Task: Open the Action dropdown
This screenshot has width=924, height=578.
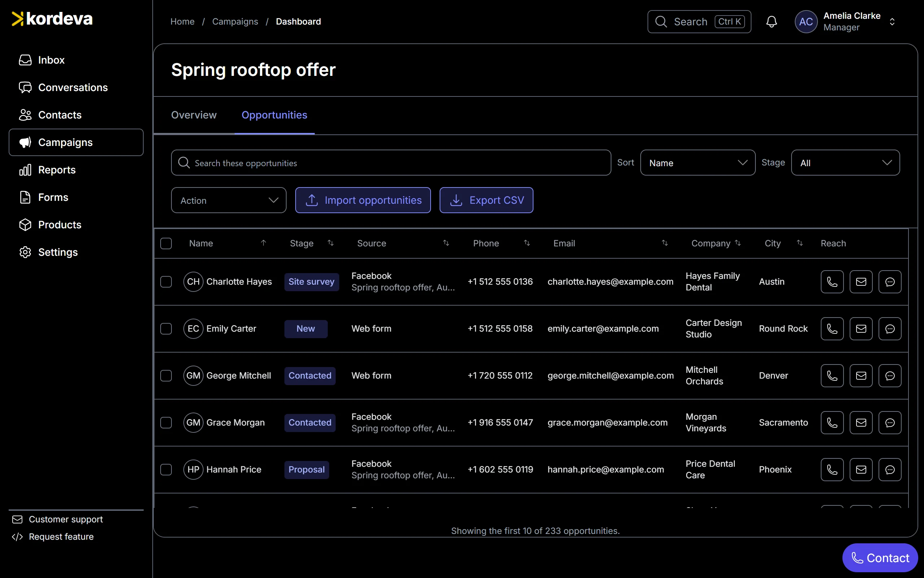Action: (229, 200)
